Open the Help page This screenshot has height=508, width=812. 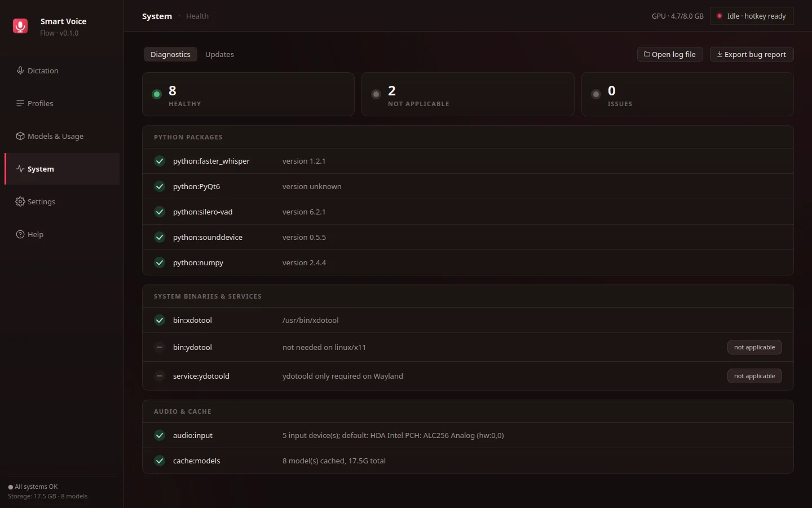62,234
